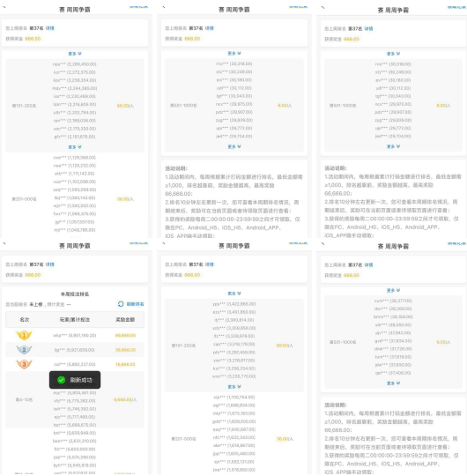Tap back arrow on screen listing nps*** entry
467x476 pixels.
coord(4,7)
